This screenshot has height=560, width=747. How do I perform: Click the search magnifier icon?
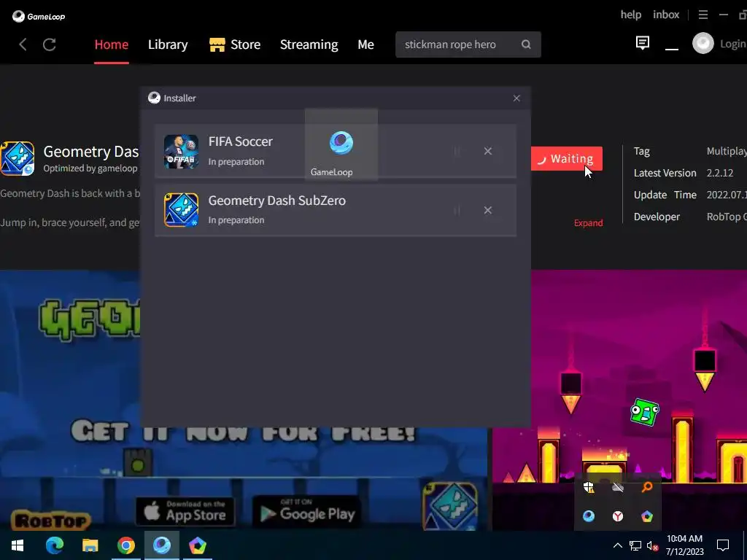526,44
